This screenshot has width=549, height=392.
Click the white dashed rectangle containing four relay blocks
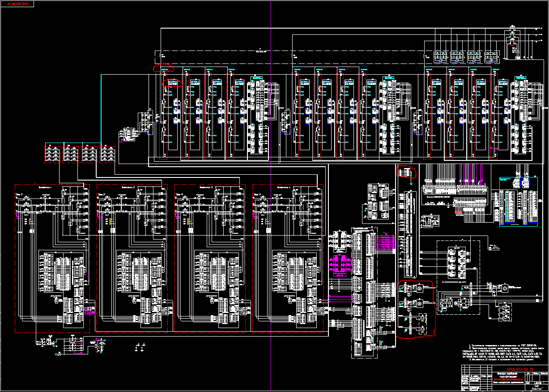pyautogui.click(x=458, y=260)
